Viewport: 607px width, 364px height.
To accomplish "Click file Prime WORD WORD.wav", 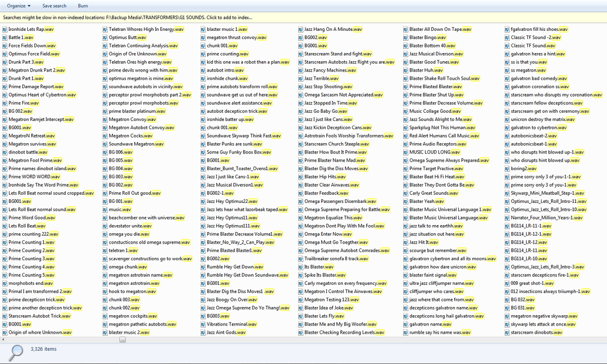I will (x=34, y=177).
